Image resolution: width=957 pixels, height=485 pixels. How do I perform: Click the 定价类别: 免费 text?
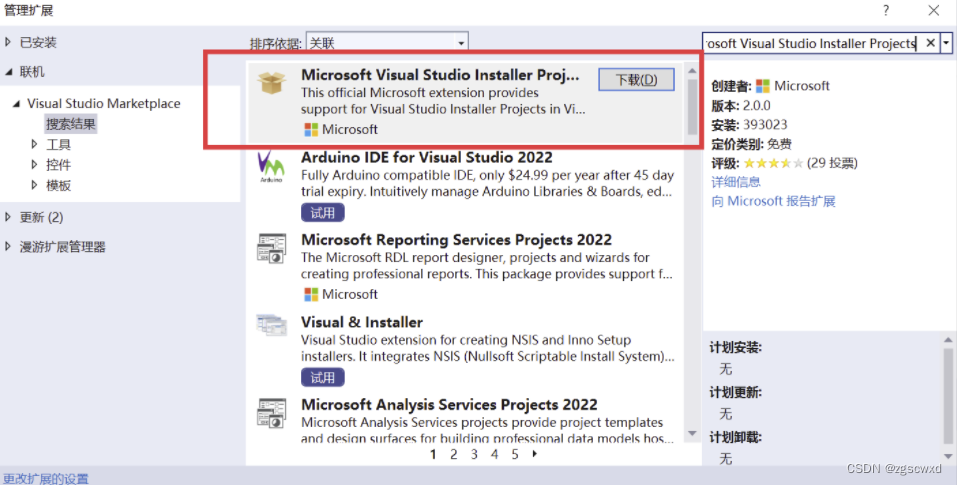point(751,145)
